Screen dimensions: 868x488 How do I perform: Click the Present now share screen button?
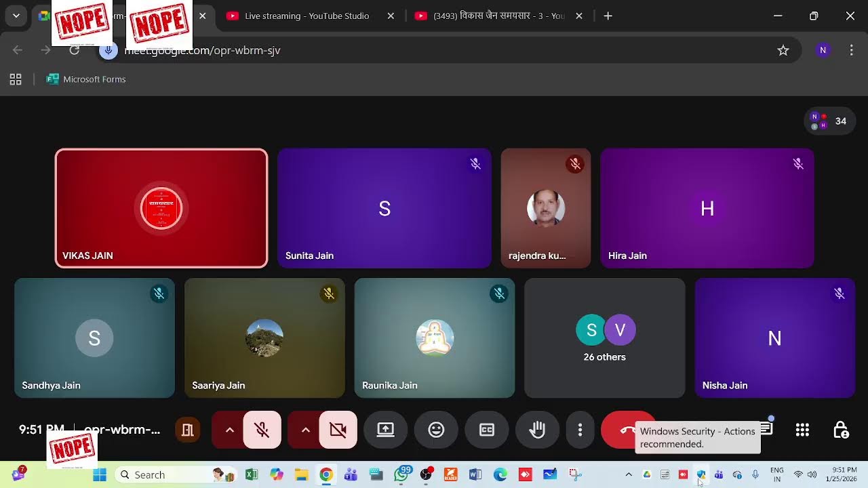(385, 430)
